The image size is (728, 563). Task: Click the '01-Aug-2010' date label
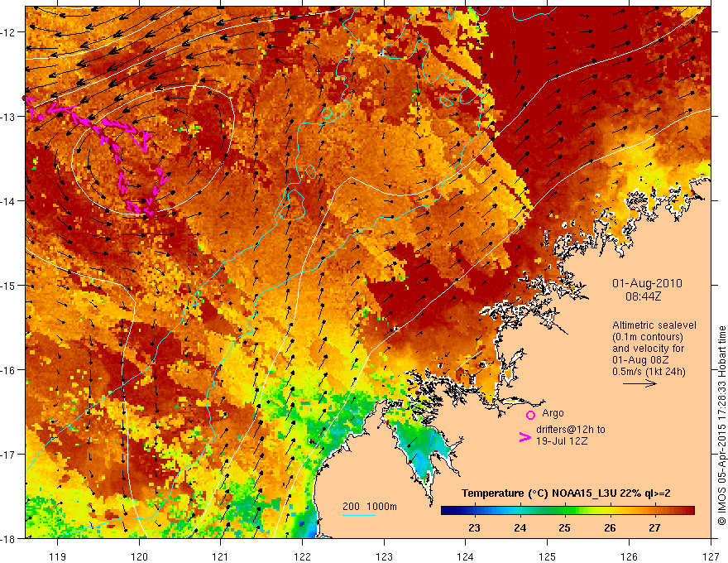647,283
